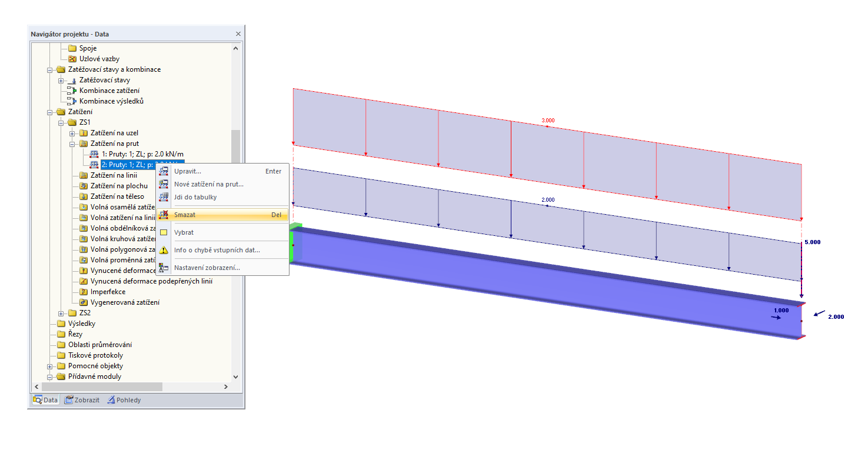Click the member load icon of entry 1: Pruty

(x=94, y=154)
